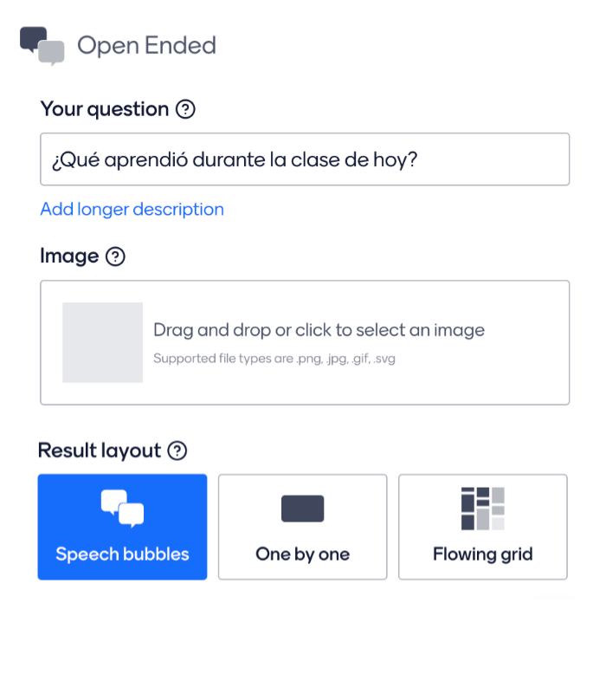Select Speech bubbles result layout

coord(122,528)
